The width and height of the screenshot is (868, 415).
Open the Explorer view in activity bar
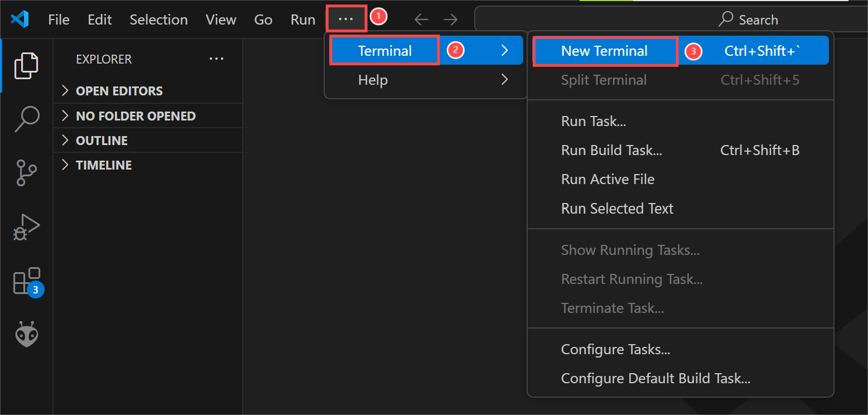click(26, 65)
